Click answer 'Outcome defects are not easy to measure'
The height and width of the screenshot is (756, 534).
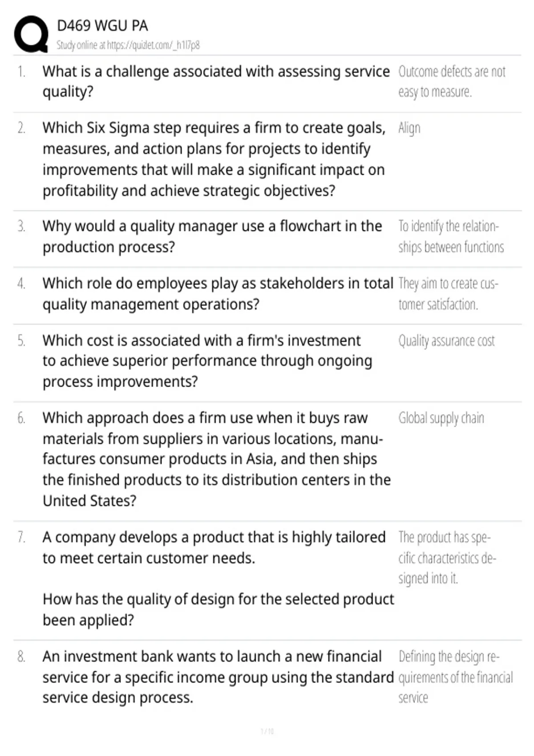451,81
